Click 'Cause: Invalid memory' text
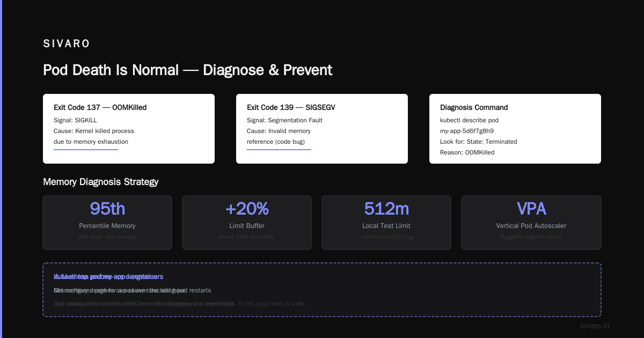Image resolution: width=644 pixels, height=338 pixels. point(279,131)
